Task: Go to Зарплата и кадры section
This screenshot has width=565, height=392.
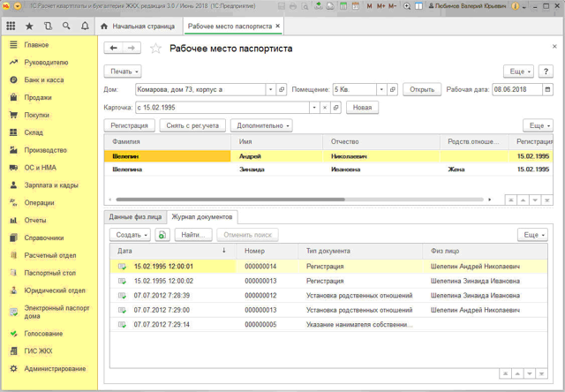Action: pyautogui.click(x=50, y=185)
